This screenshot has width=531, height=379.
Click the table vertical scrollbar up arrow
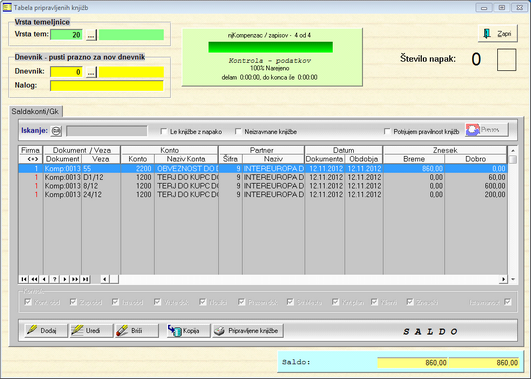pyautogui.click(x=513, y=150)
